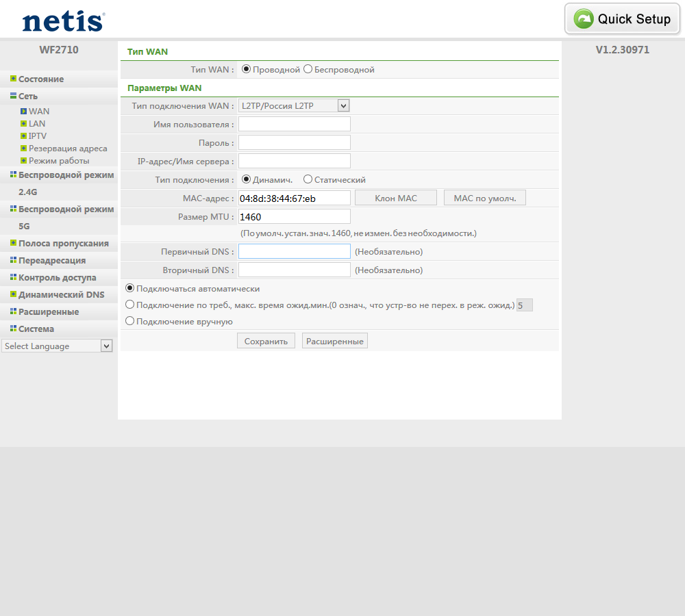Image resolution: width=685 pixels, height=616 pixels.
Task: Select Подключение вручную option
Action: pos(129,321)
